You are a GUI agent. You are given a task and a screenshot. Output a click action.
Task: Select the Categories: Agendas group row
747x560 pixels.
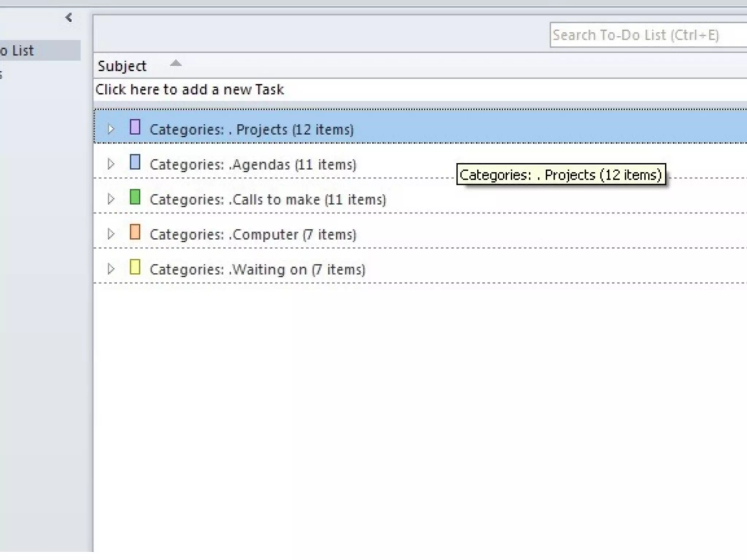252,165
